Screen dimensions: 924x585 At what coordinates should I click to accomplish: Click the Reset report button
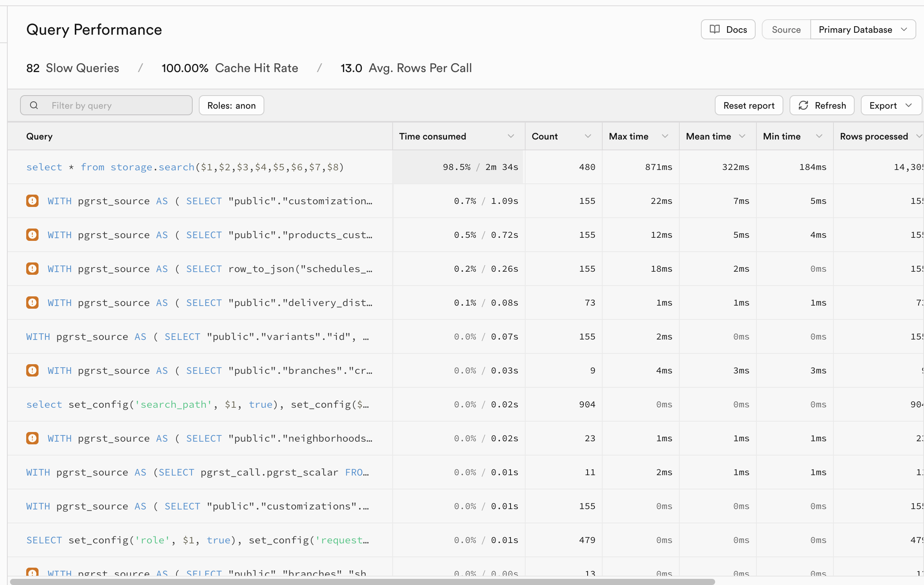coord(748,105)
